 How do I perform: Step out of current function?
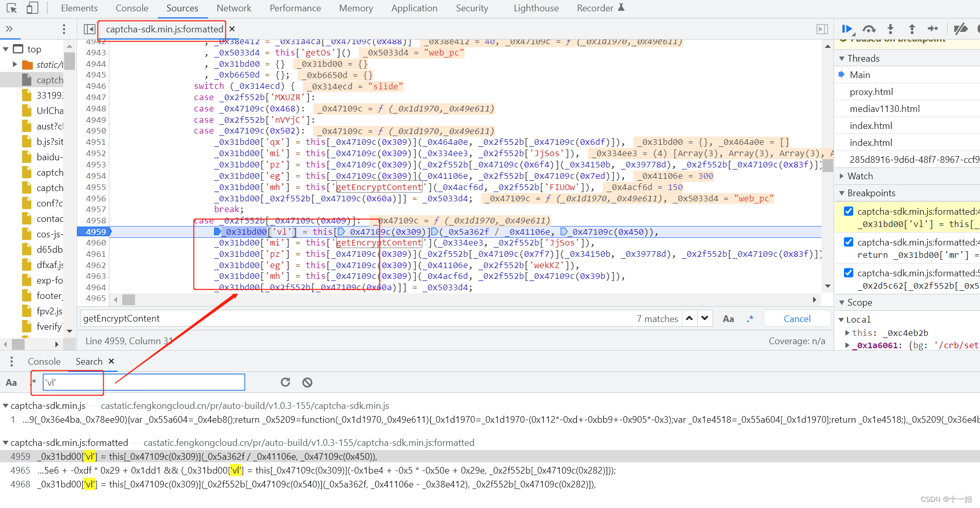click(912, 29)
